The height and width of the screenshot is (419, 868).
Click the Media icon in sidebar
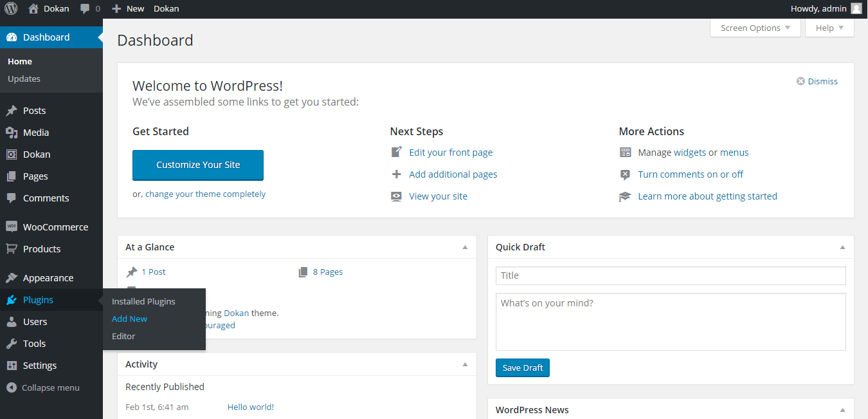(12, 133)
